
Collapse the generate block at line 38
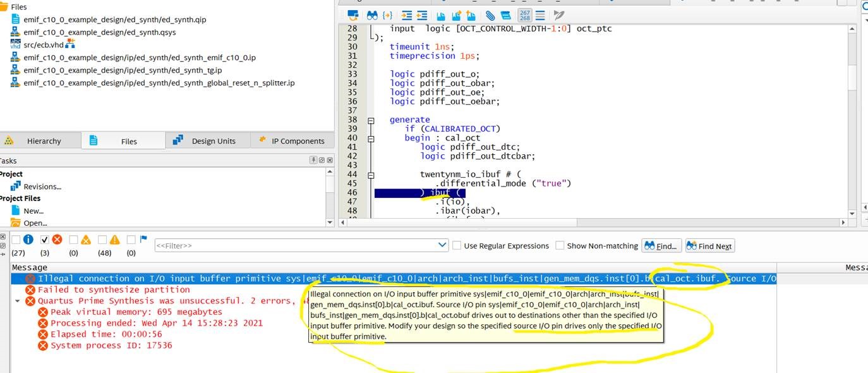[x=371, y=120]
